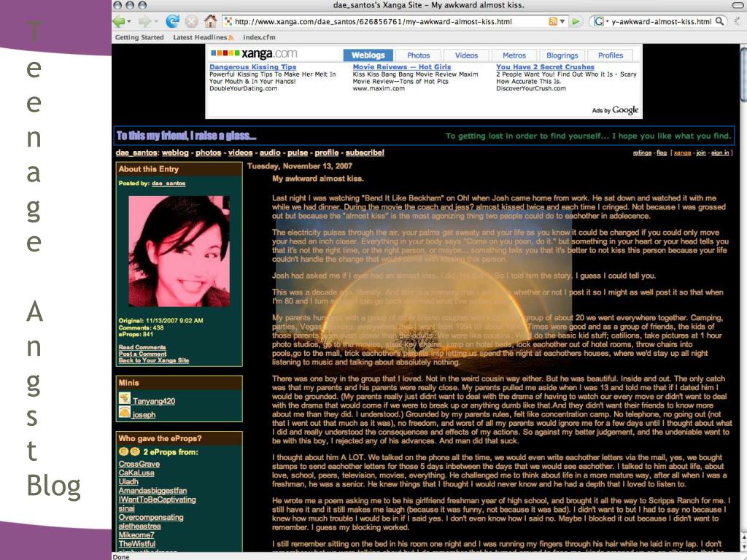
Task: Switch to the Profiles tab
Action: click(x=611, y=55)
